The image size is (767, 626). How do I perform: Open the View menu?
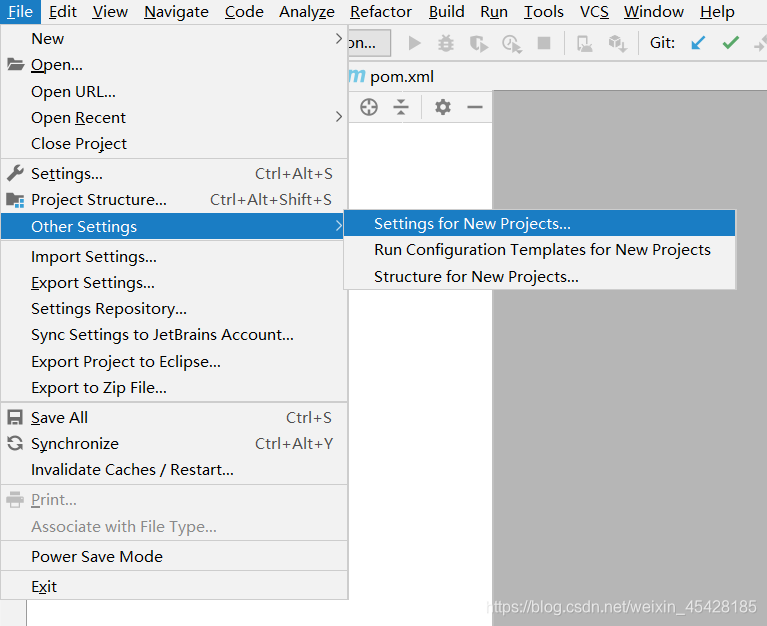[110, 12]
